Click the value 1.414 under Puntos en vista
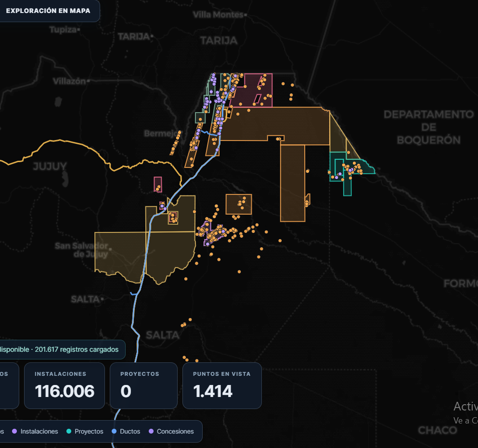The height and width of the screenshot is (448, 478). 212,391
